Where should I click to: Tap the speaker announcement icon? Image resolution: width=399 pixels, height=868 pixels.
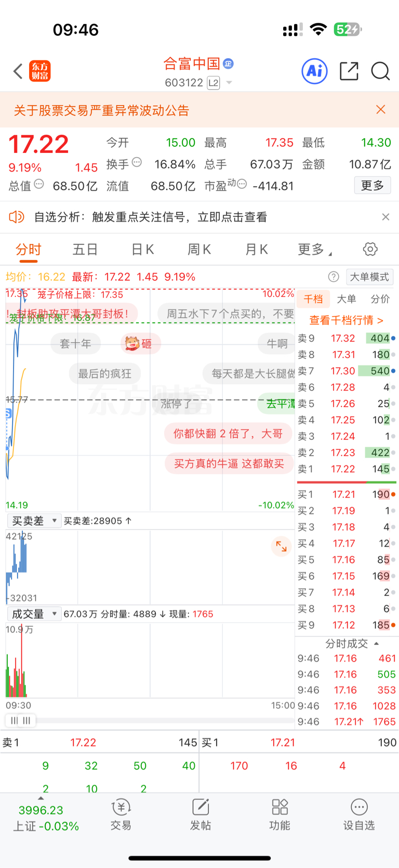17,217
